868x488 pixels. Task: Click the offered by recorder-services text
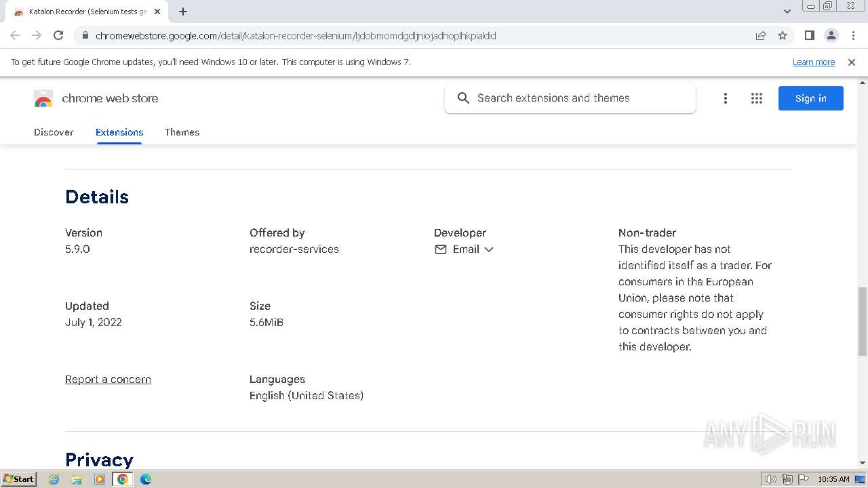pyautogui.click(x=294, y=249)
